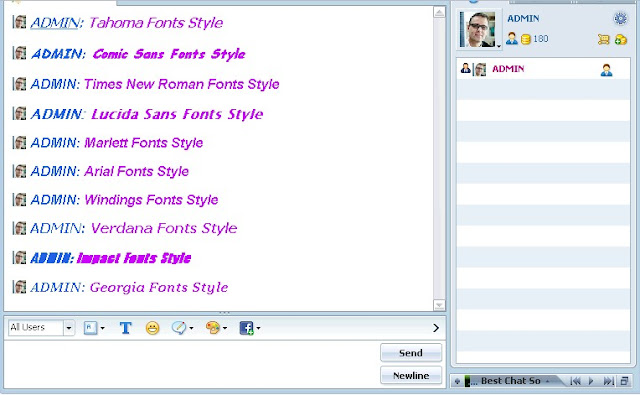Click inside the message input field

(x=192, y=364)
